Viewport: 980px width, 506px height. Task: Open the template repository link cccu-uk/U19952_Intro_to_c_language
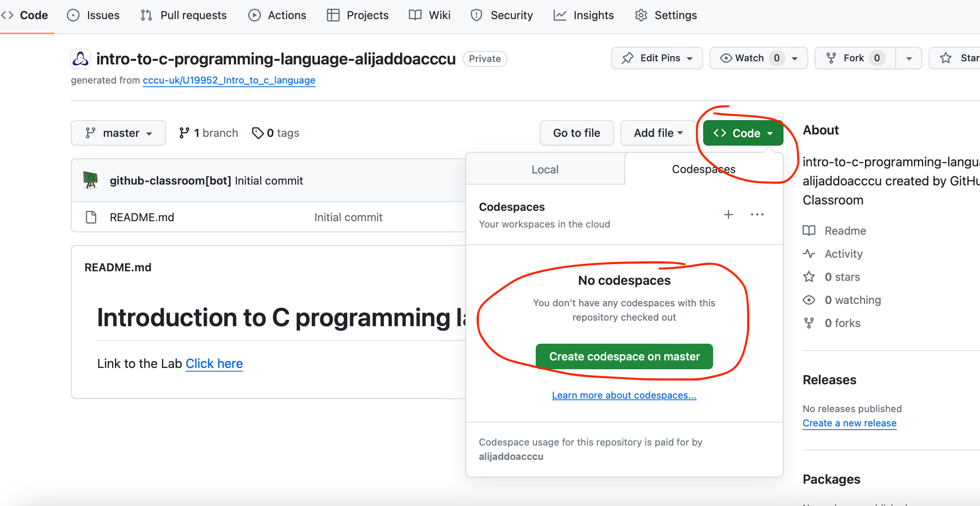pos(229,80)
